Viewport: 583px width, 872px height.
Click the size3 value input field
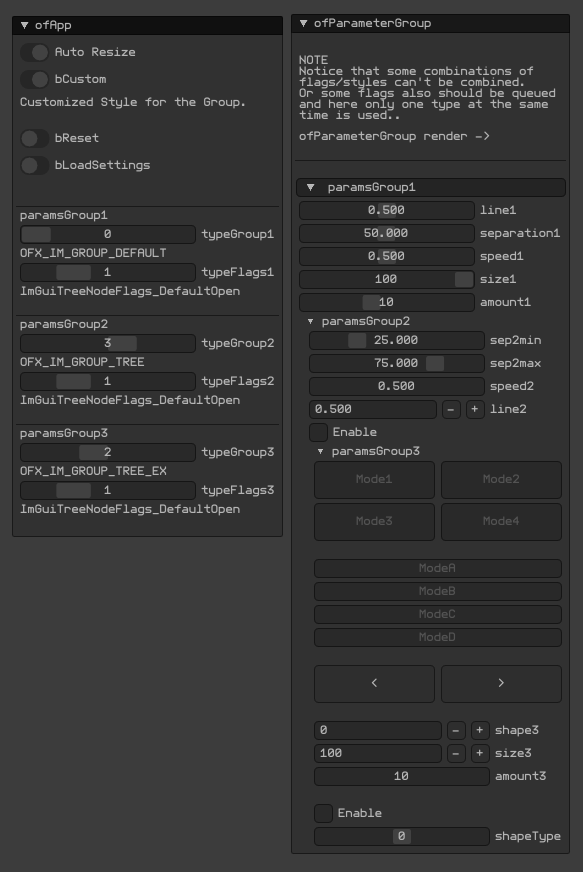pyautogui.click(x=378, y=753)
